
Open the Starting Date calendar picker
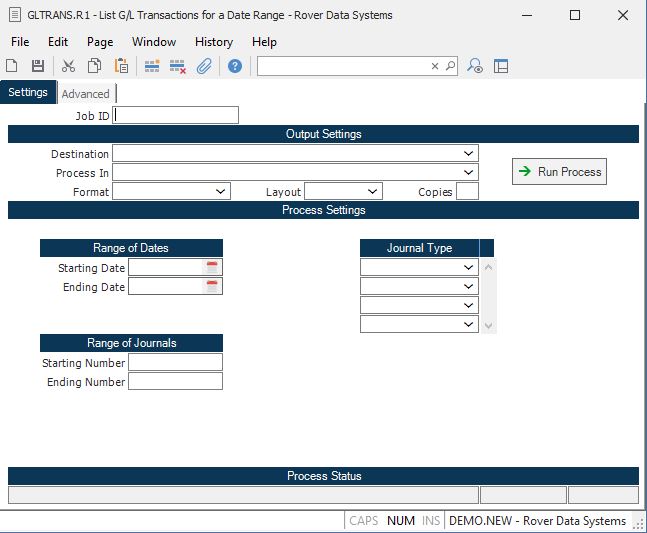pos(212,267)
